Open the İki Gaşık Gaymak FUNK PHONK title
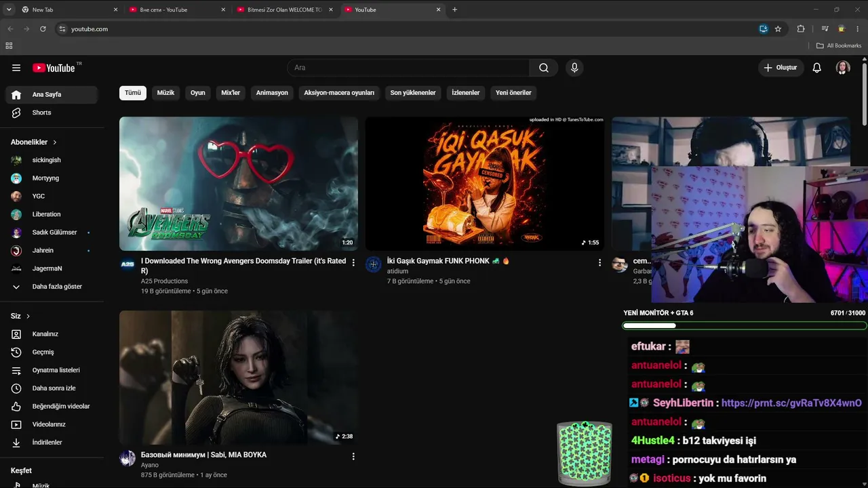Image resolution: width=868 pixels, height=488 pixels. click(x=448, y=261)
